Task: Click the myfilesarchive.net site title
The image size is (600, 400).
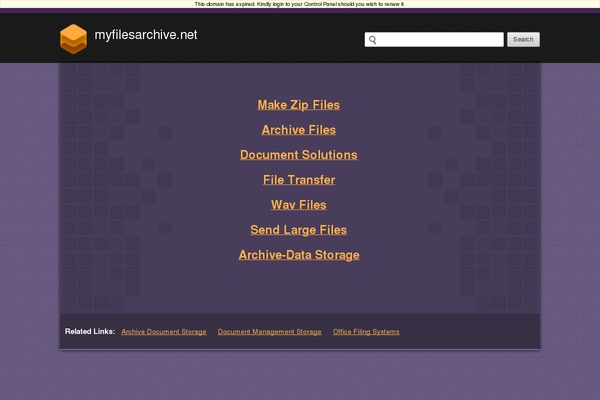Action: click(x=146, y=35)
